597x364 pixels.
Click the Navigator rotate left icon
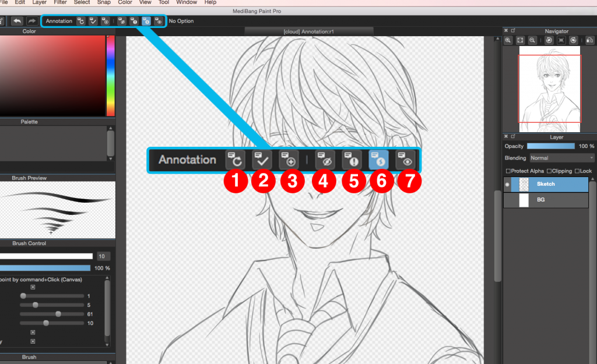click(x=549, y=40)
